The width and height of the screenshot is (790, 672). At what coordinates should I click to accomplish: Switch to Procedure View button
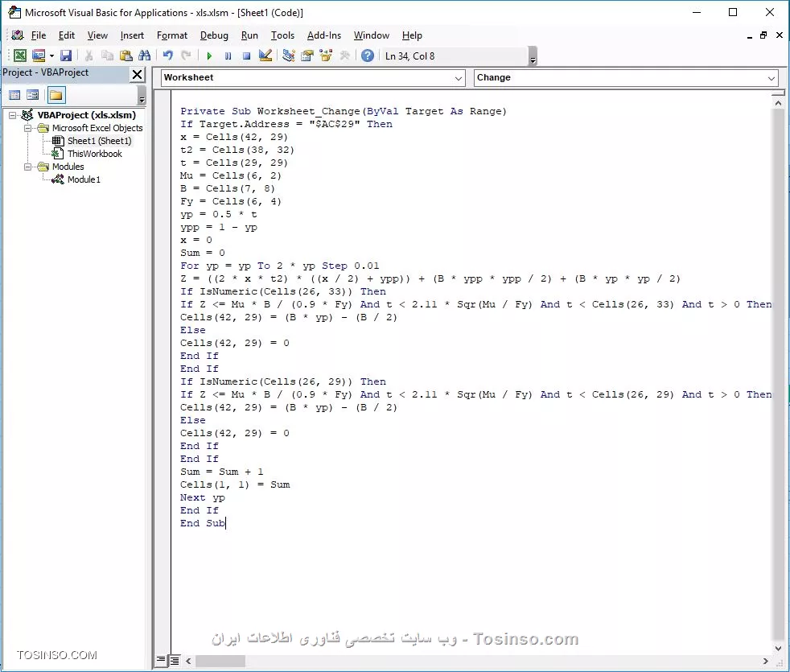click(x=161, y=659)
